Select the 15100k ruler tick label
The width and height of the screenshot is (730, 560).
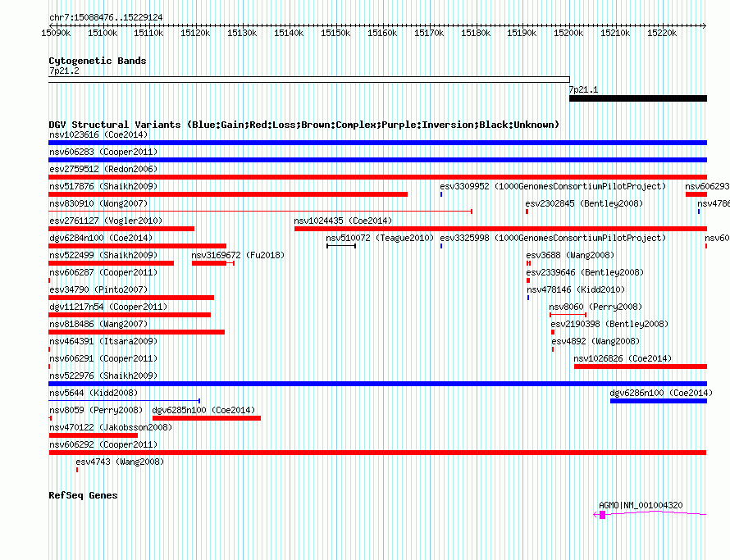click(x=103, y=33)
